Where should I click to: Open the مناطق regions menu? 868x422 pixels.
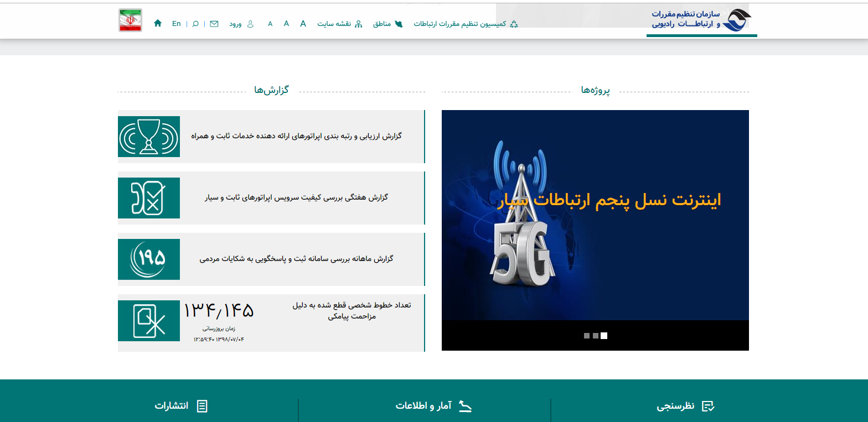click(x=381, y=24)
